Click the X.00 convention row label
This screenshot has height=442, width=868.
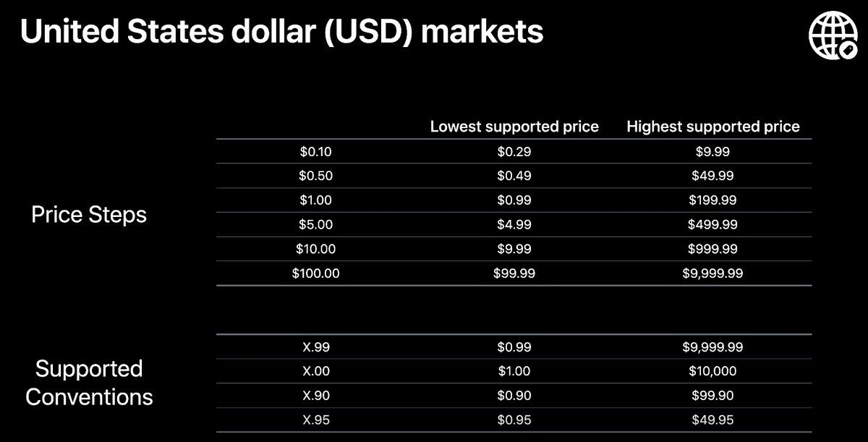pos(316,371)
